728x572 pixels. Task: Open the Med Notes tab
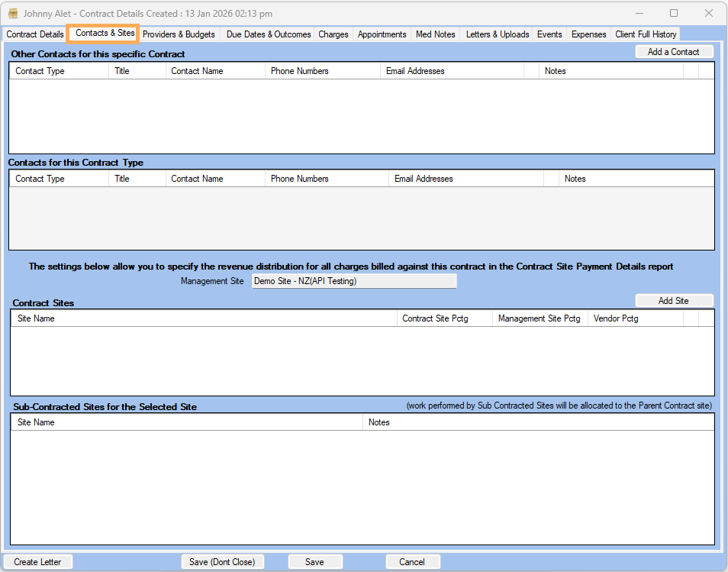coord(435,34)
